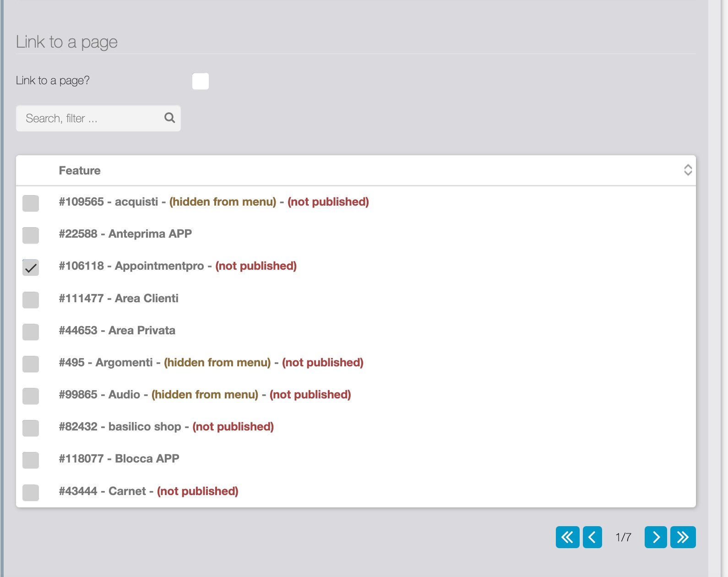Sort the Feature column using sort arrows
This screenshot has height=577, width=728.
coord(687,170)
